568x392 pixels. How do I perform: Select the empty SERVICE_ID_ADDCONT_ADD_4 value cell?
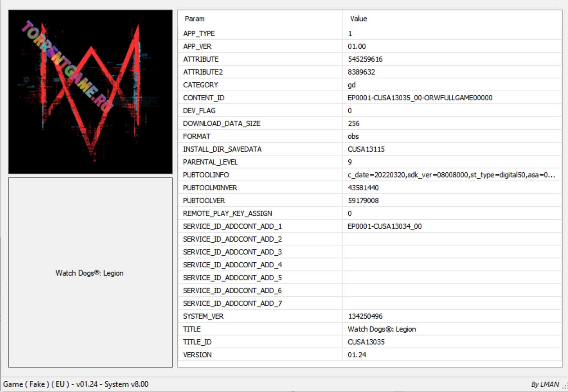click(452, 265)
